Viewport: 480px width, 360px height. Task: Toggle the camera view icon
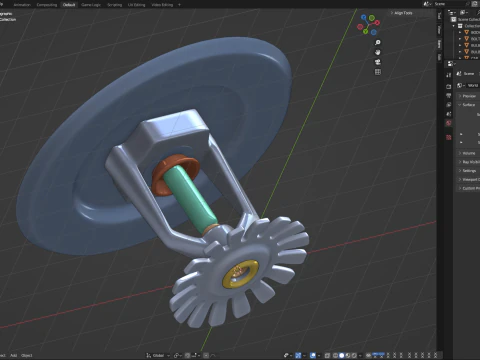(378, 62)
